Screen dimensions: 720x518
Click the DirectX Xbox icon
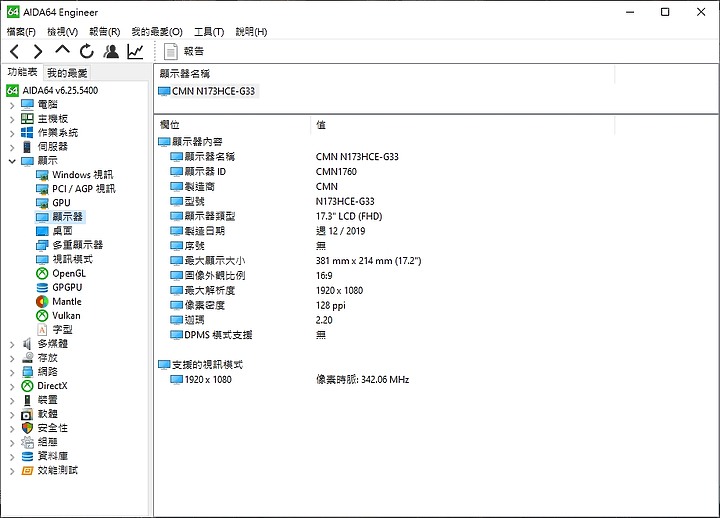click(x=27, y=386)
